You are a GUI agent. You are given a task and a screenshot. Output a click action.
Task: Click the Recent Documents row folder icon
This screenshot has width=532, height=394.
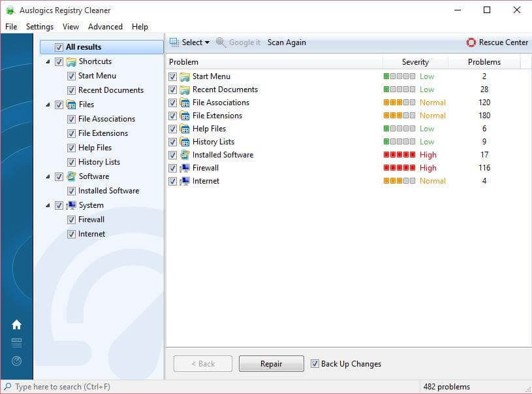tap(185, 90)
